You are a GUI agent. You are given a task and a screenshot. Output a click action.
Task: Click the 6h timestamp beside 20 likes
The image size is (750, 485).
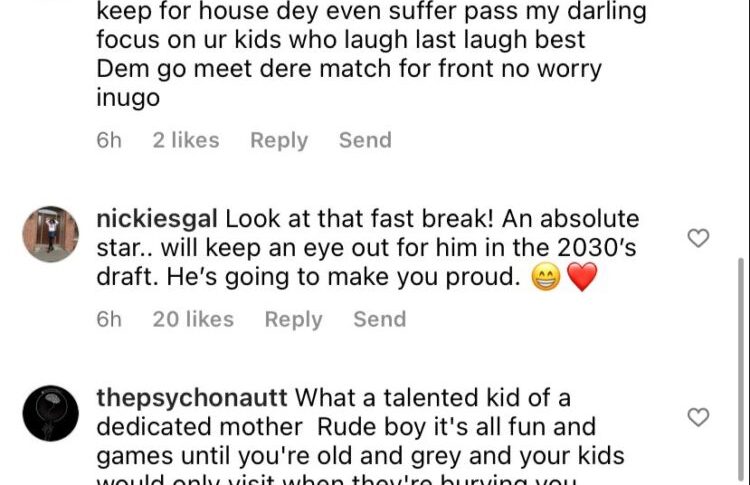pos(109,319)
